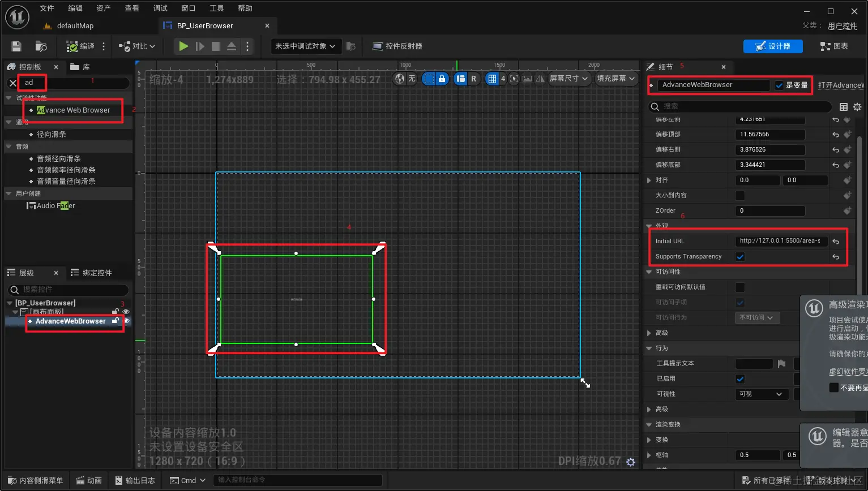Screen dimensions: 868x491
Task: Click the Initial URL input field
Action: click(781, 241)
